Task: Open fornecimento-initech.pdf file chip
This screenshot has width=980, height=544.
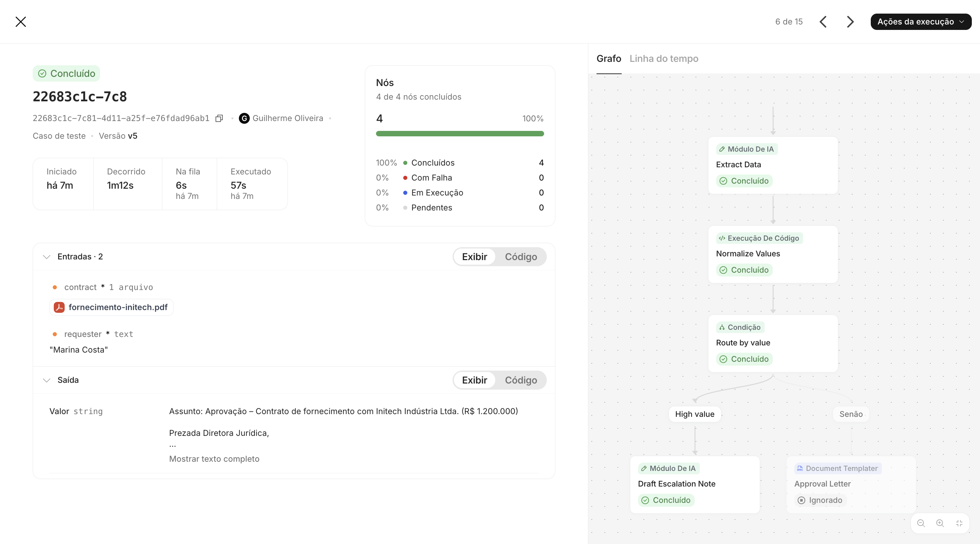Action: coord(112,307)
